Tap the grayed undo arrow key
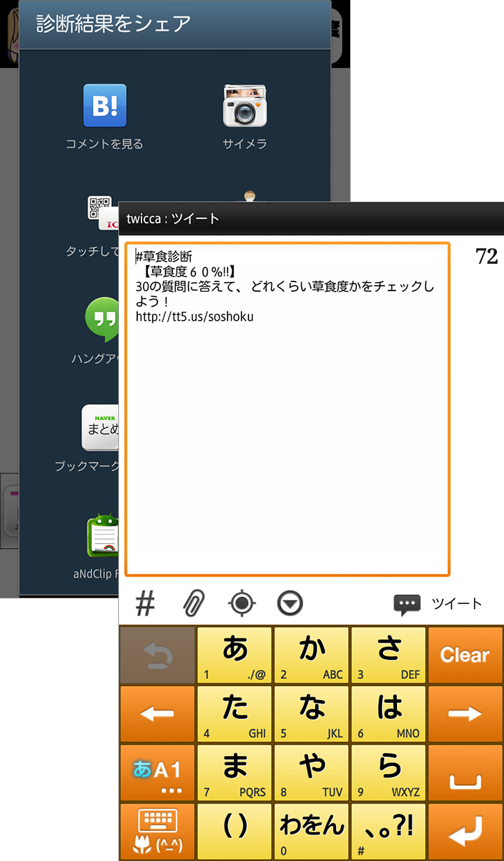This screenshot has width=504, height=861. tap(157, 656)
